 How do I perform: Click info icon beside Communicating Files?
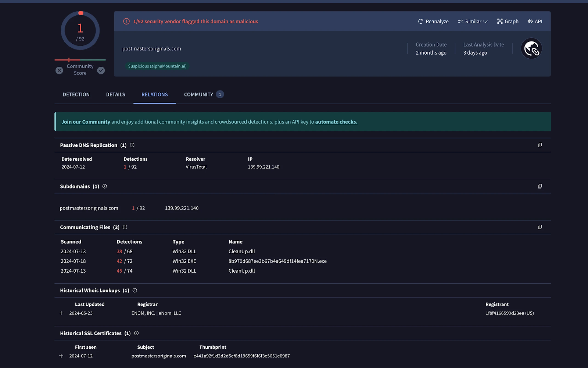(x=125, y=227)
